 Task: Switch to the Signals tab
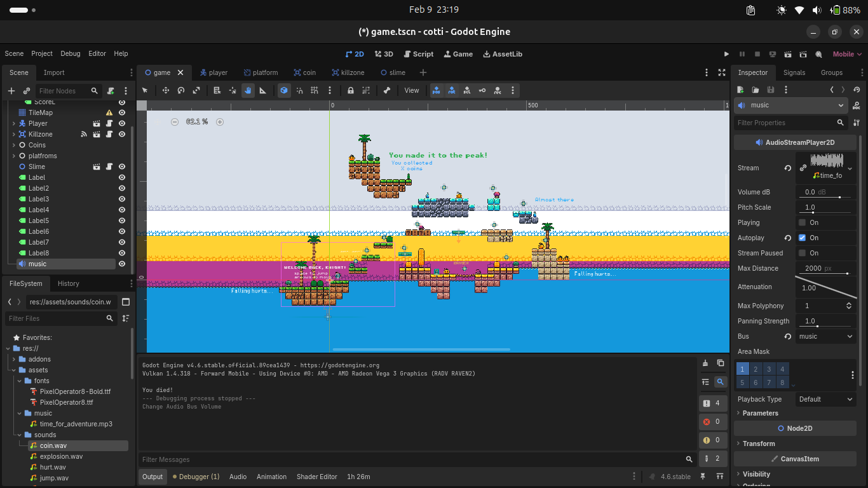pyautogui.click(x=794, y=72)
